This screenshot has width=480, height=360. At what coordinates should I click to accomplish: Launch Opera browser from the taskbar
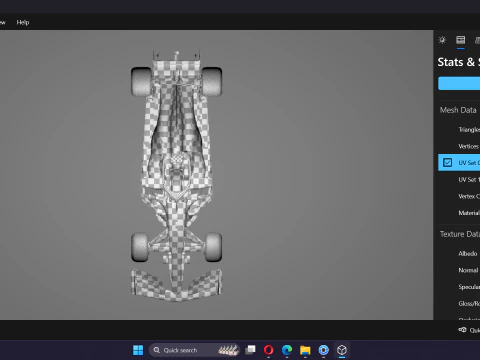tap(268, 350)
